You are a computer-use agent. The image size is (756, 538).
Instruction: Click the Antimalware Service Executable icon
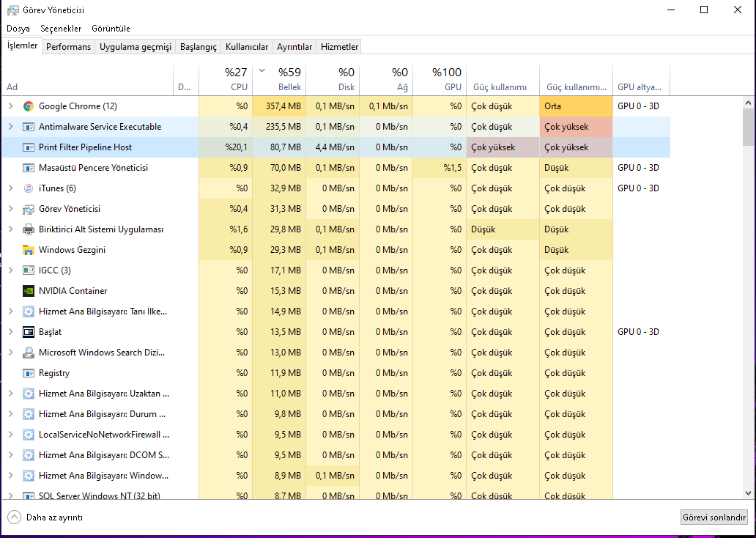click(29, 127)
